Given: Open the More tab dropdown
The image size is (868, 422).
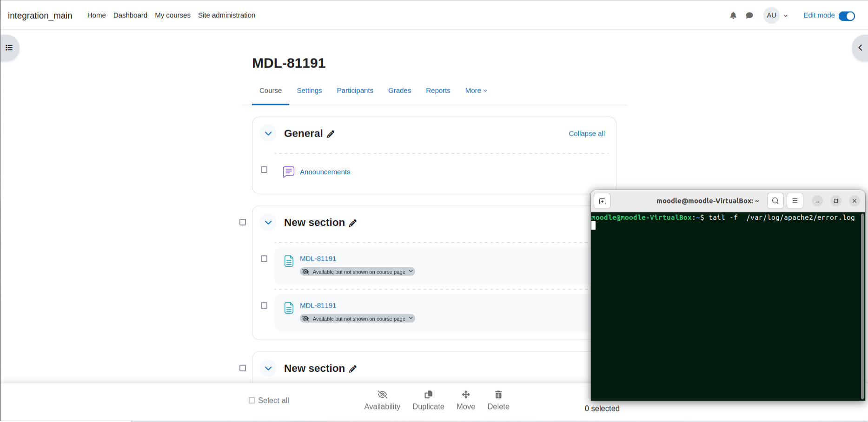Looking at the screenshot, I should (476, 91).
